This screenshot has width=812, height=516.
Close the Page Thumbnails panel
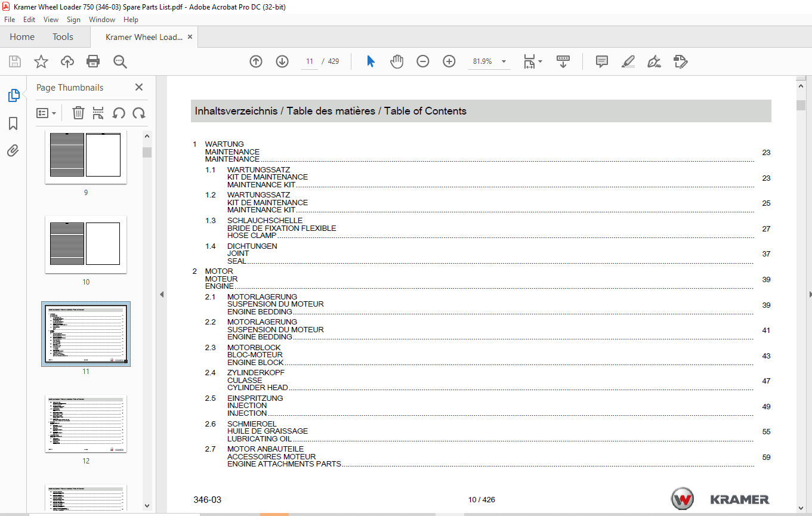[x=139, y=87]
